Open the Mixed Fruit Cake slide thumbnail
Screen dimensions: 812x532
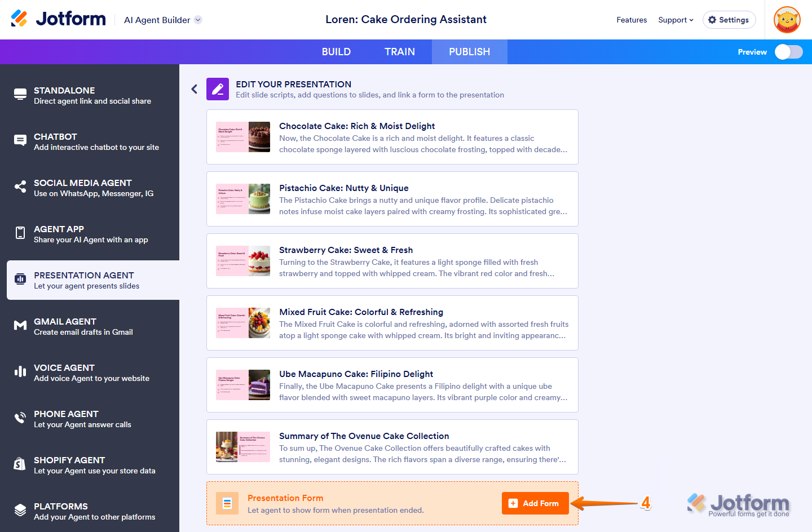(243, 323)
